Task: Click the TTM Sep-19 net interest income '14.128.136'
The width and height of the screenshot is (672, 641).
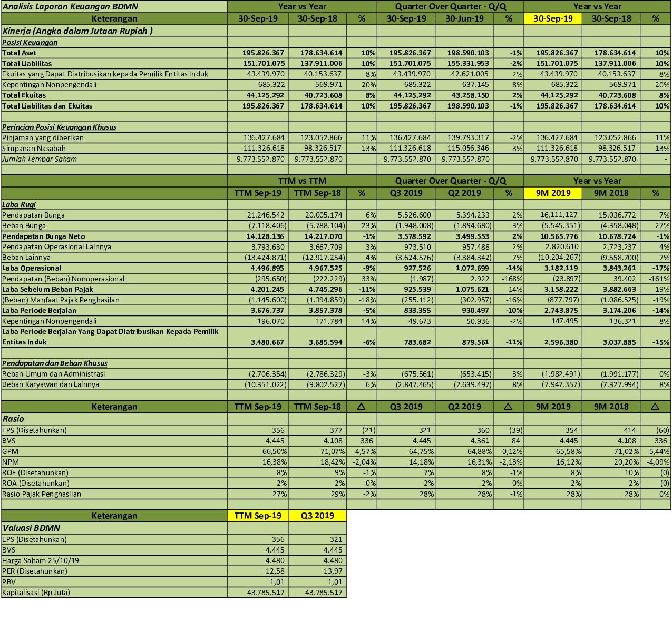Action: pyautogui.click(x=265, y=236)
